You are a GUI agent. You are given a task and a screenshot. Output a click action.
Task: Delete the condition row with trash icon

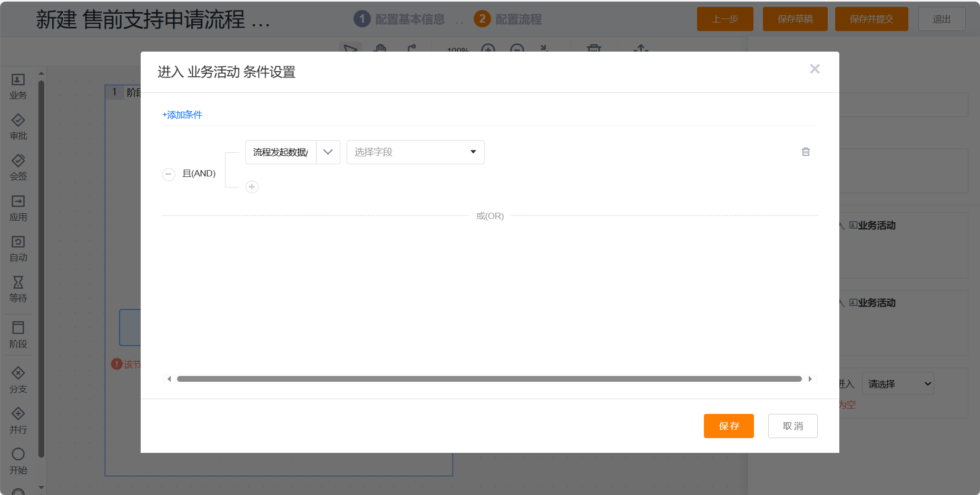coord(806,152)
